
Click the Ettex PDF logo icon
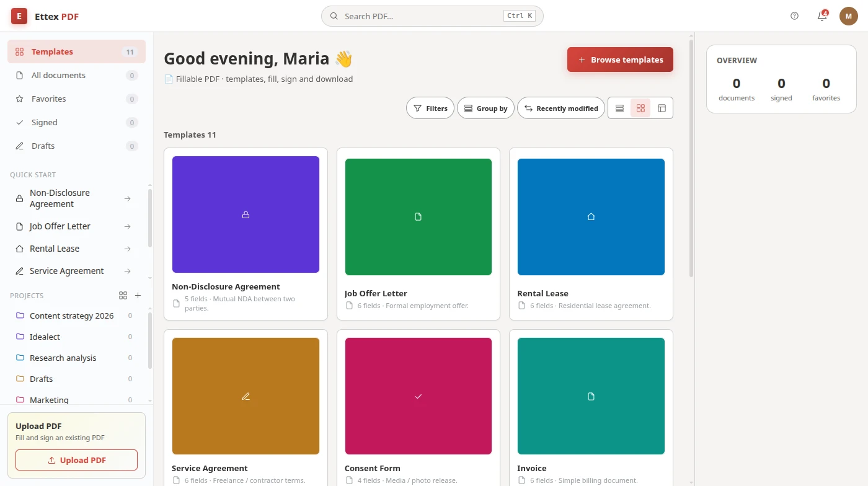pos(19,16)
